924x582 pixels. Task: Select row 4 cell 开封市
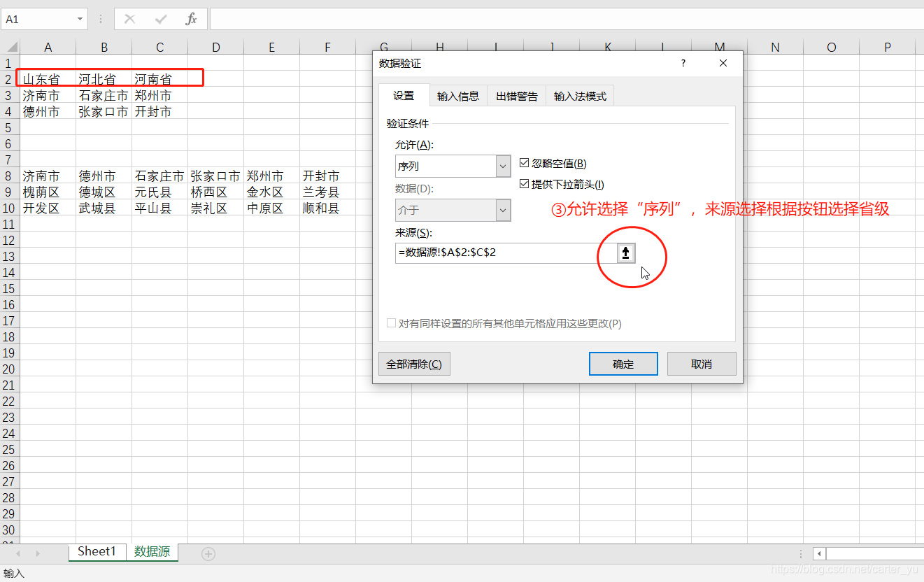(159, 111)
